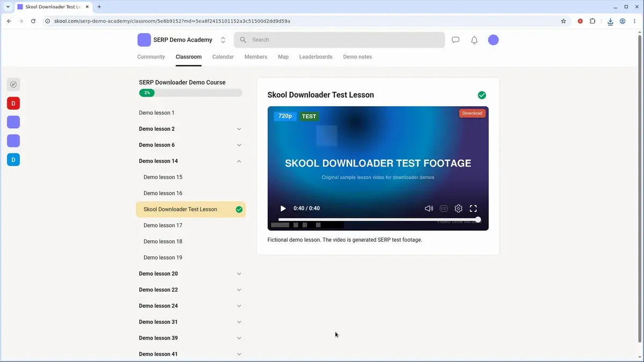Select Skool Downloader Test Lesson in sidebar
Viewport: 644px width, 362px height.
click(x=191, y=209)
